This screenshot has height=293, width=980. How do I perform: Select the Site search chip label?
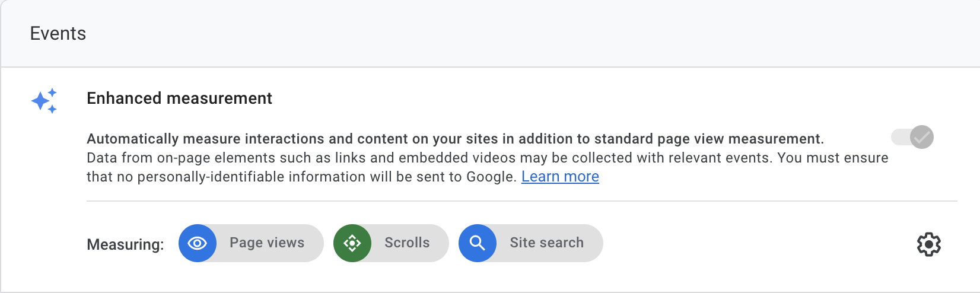coord(546,243)
